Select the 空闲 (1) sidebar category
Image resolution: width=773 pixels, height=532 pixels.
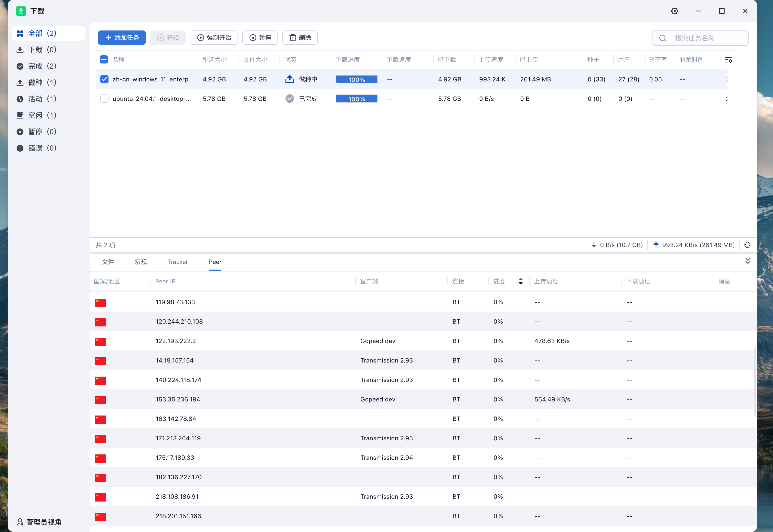(x=49, y=115)
